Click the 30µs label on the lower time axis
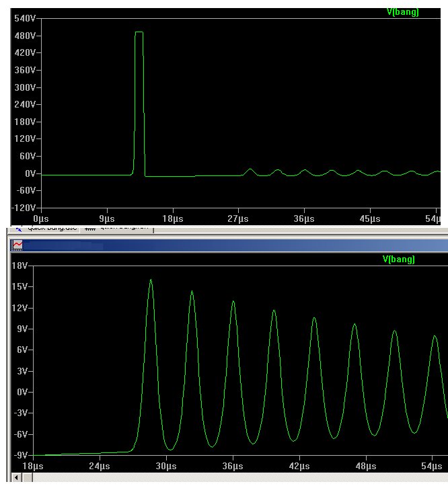 coord(166,466)
